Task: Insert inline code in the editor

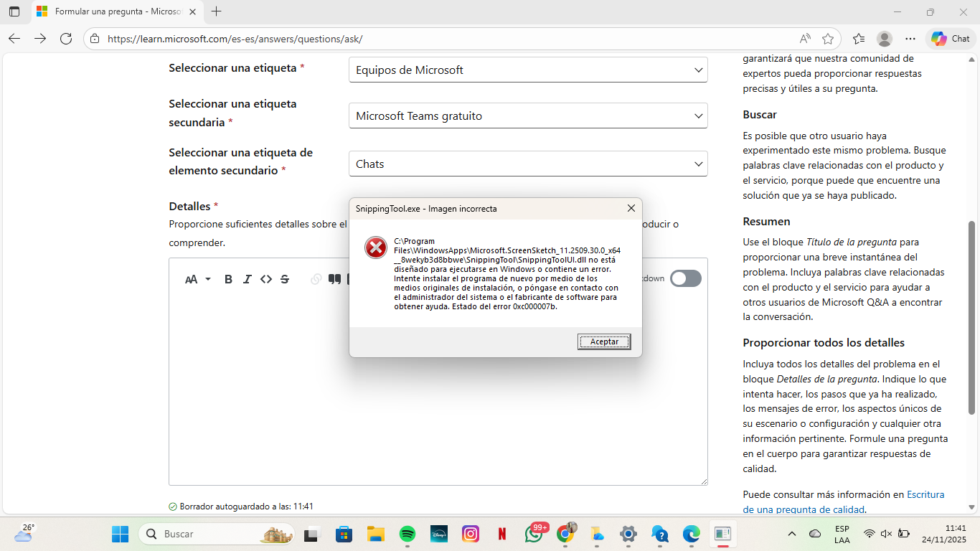Action: pos(266,279)
